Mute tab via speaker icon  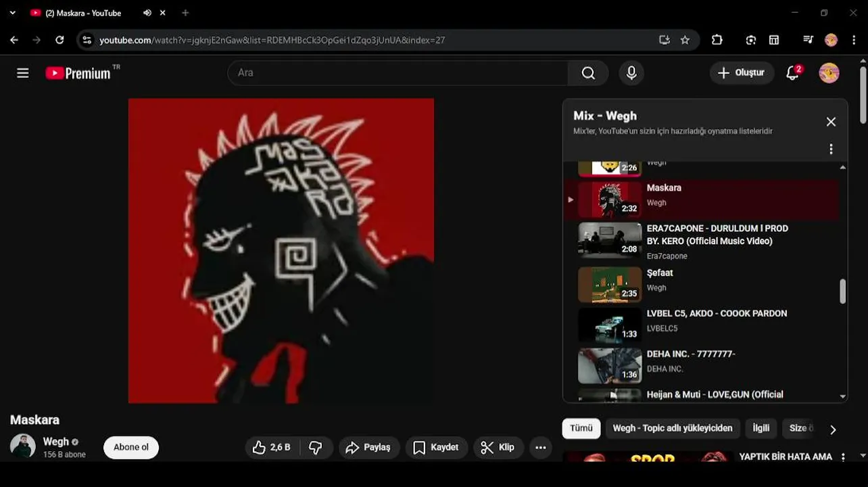click(147, 13)
